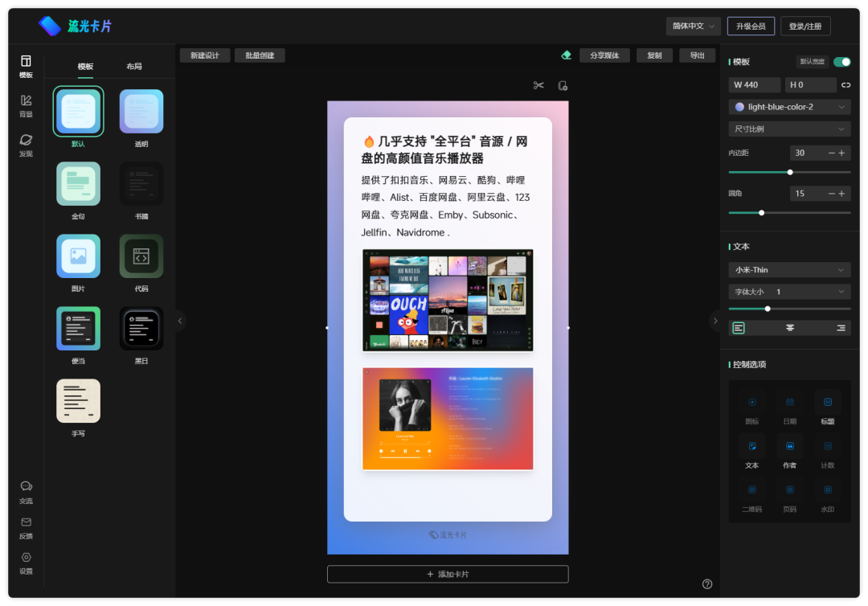Image resolution: width=868 pixels, height=606 pixels.
Task: Click the 导出 button
Action: point(697,55)
